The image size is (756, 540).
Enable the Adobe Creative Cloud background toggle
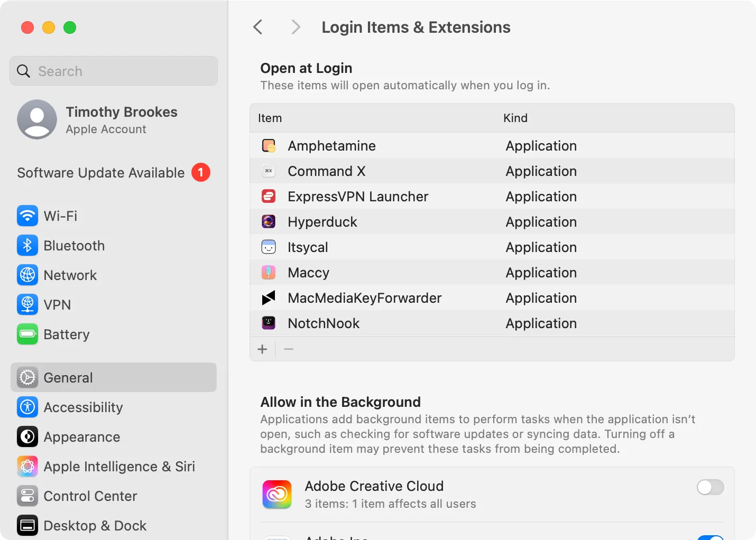(711, 487)
